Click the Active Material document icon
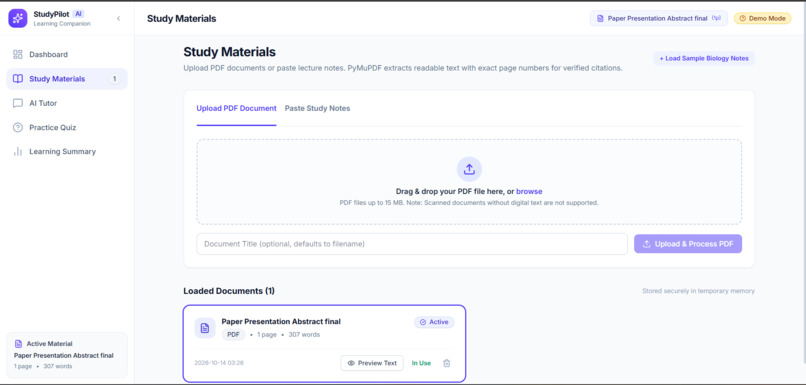 pyautogui.click(x=19, y=344)
